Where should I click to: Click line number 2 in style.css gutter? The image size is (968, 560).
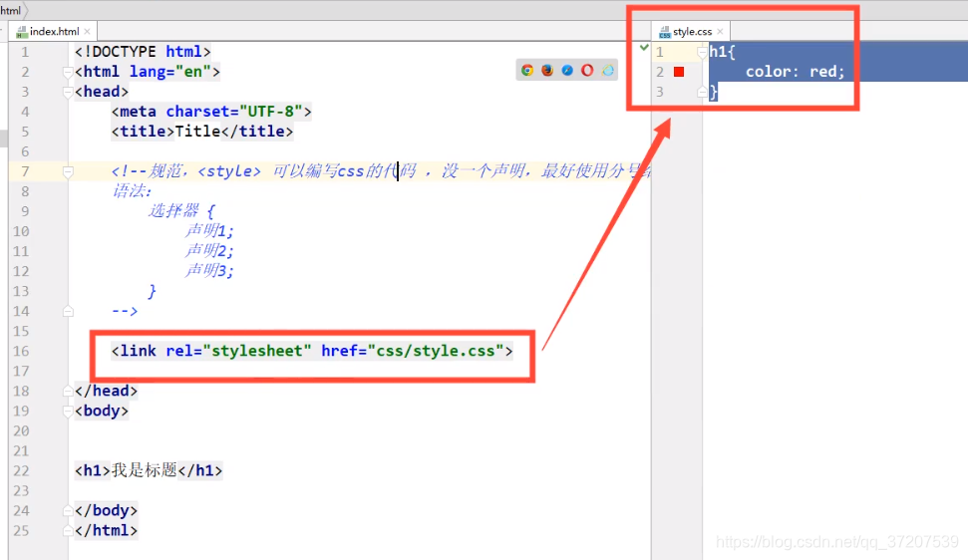point(660,72)
